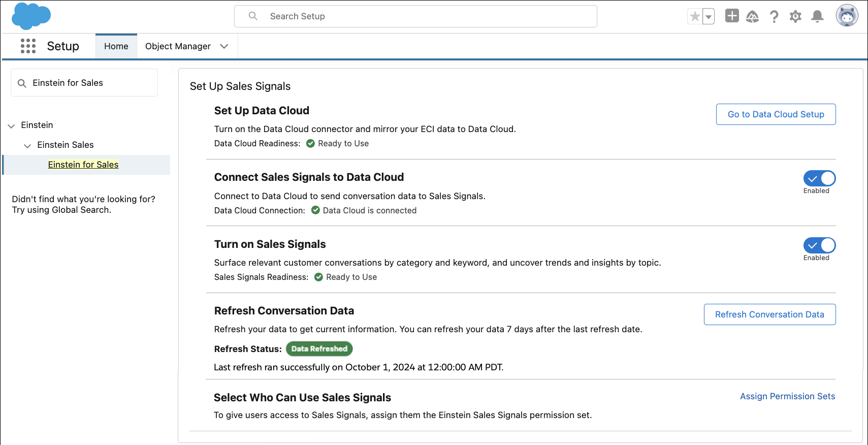Click the Setup app name label

click(x=63, y=46)
